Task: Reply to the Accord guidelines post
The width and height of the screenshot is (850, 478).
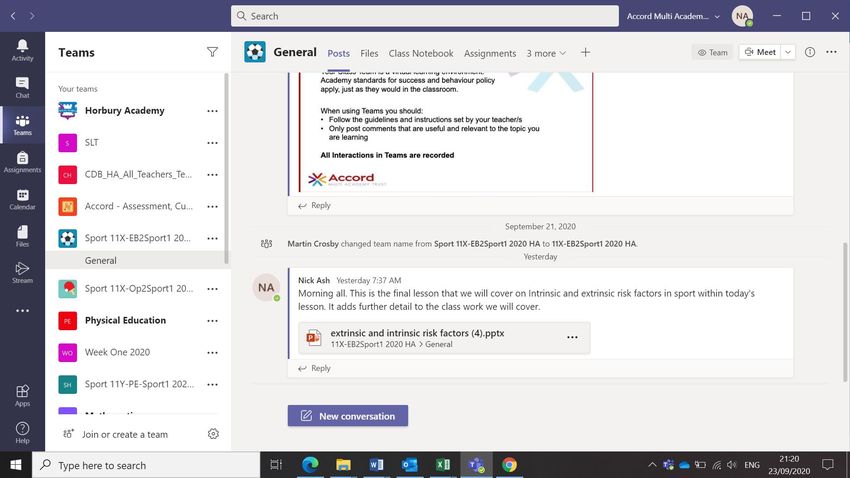Action: coord(314,205)
